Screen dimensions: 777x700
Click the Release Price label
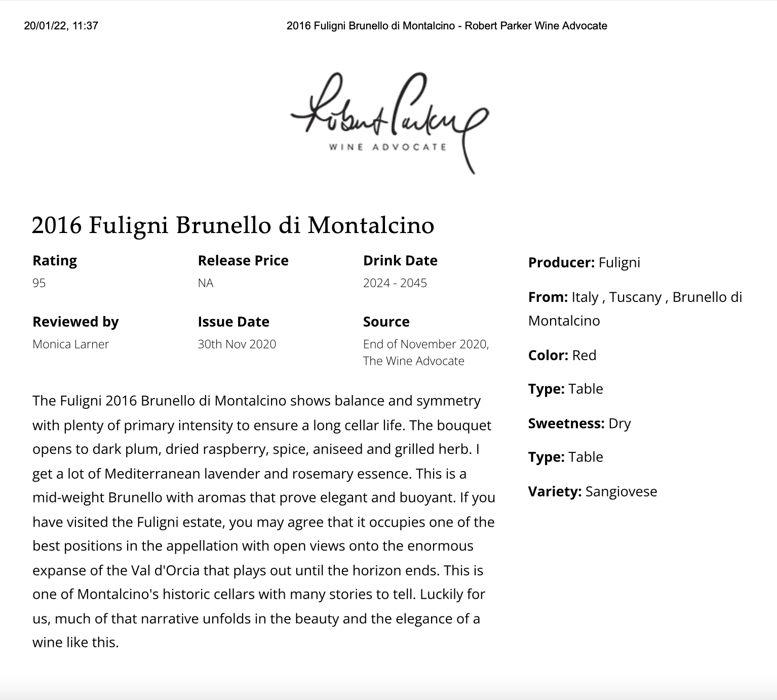click(243, 260)
